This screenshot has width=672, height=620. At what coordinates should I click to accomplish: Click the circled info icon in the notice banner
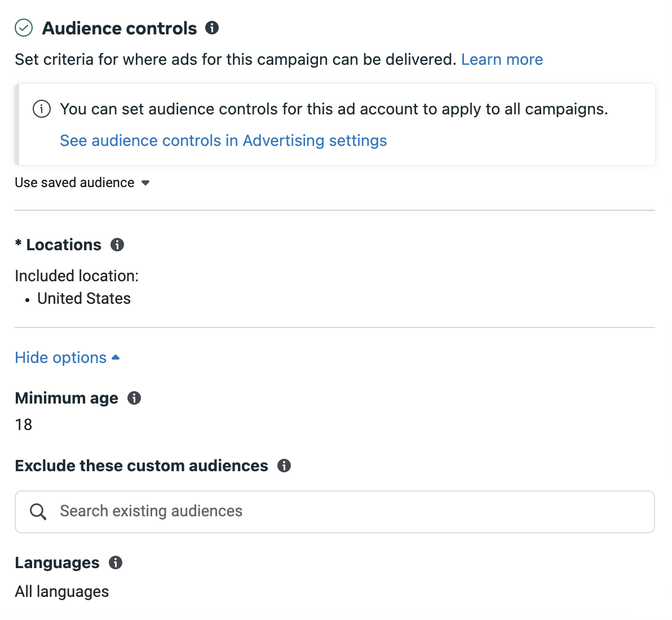click(x=42, y=109)
